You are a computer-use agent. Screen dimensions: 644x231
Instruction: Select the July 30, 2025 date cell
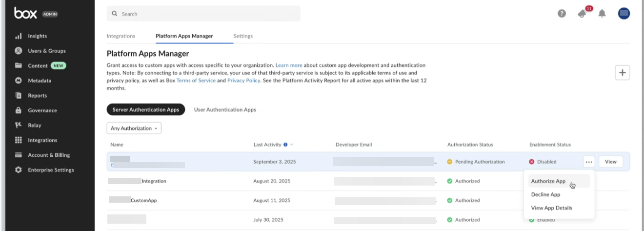coord(269,220)
